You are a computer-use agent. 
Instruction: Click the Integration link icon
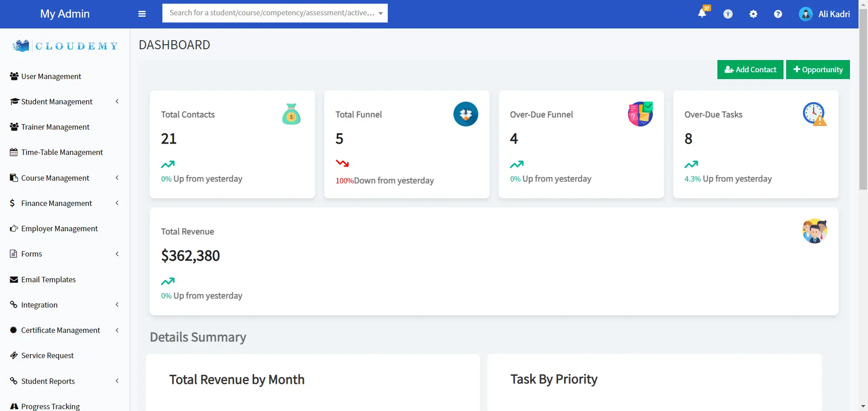click(14, 304)
